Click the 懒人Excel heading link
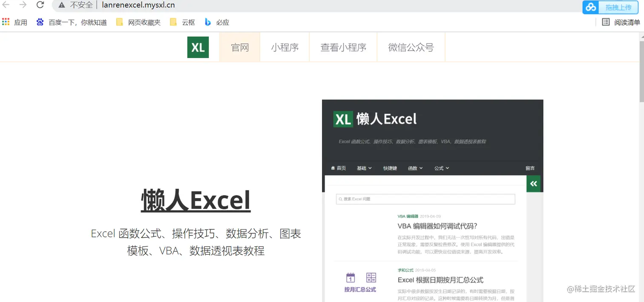Screen dimensions: 644x302 [196, 200]
